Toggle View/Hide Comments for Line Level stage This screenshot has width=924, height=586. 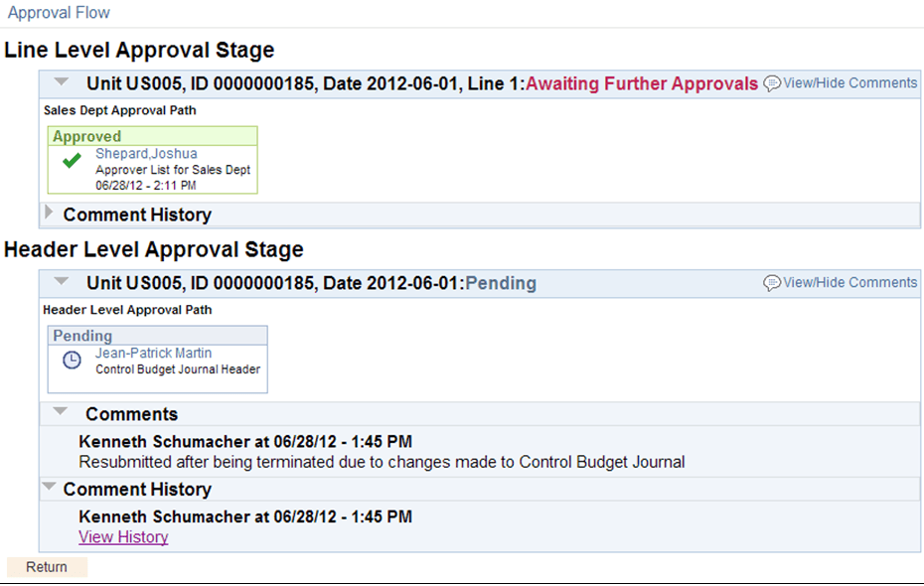pos(849,83)
